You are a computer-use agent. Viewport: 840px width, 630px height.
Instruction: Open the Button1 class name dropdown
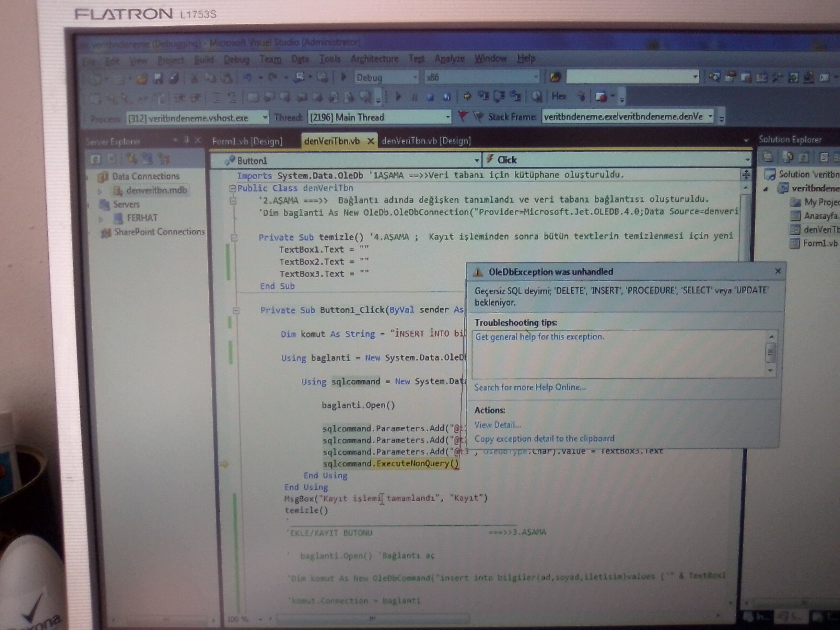[x=346, y=160]
